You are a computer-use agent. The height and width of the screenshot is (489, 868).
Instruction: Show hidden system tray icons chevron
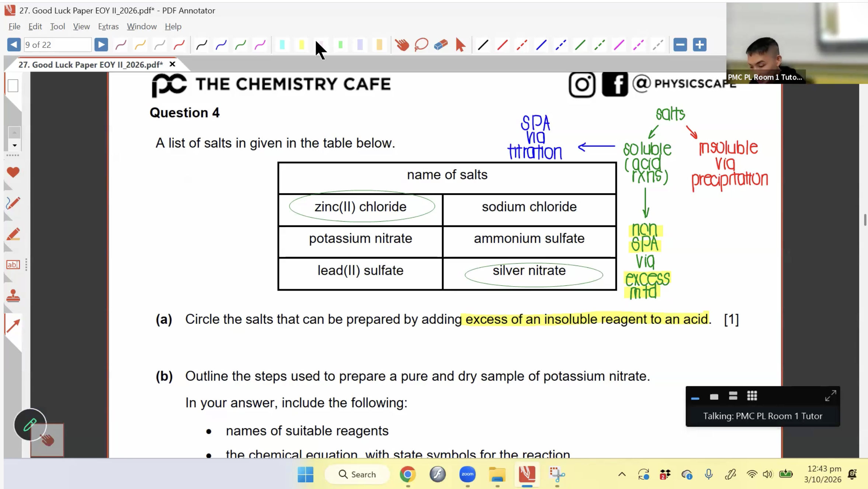click(x=622, y=474)
